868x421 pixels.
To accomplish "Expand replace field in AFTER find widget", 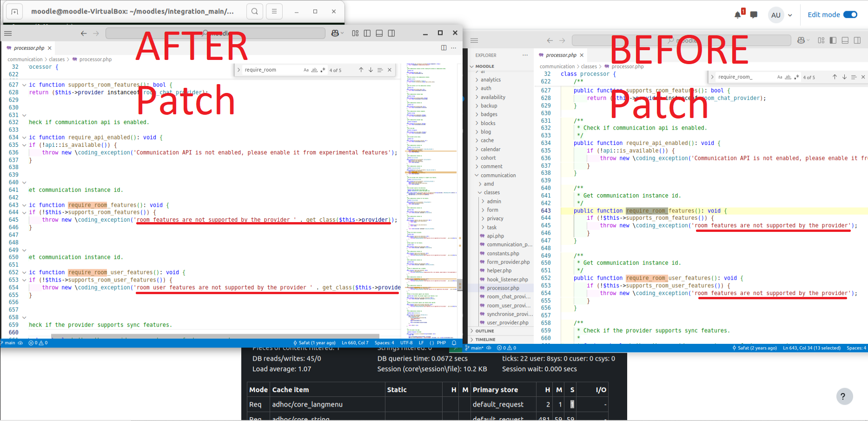I will pos(239,70).
